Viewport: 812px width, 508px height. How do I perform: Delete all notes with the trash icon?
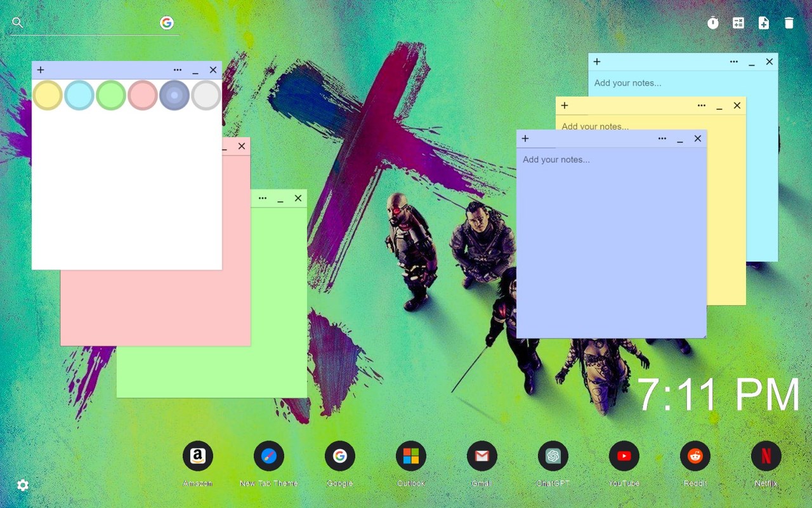click(x=789, y=23)
